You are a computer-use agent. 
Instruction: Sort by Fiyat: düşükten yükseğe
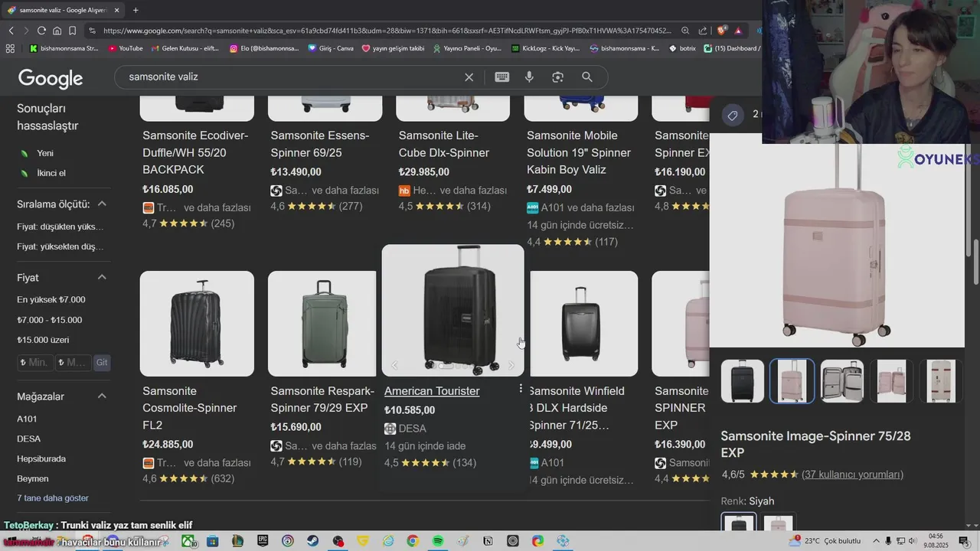[60, 227]
